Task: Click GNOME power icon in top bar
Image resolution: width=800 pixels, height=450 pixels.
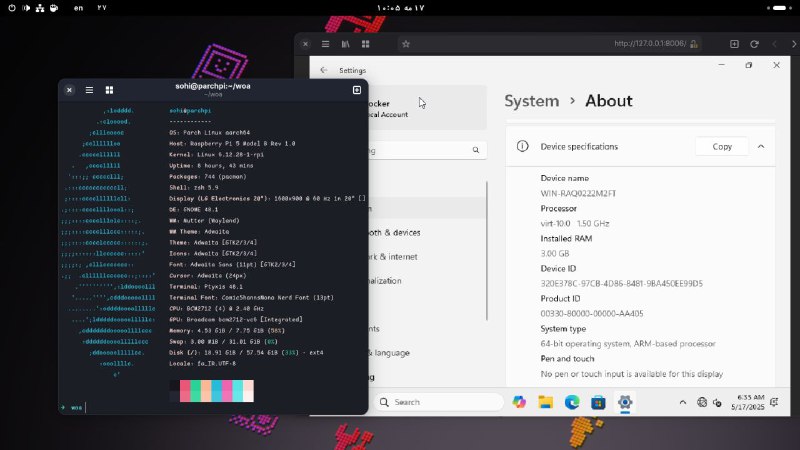Action: click(x=12, y=8)
